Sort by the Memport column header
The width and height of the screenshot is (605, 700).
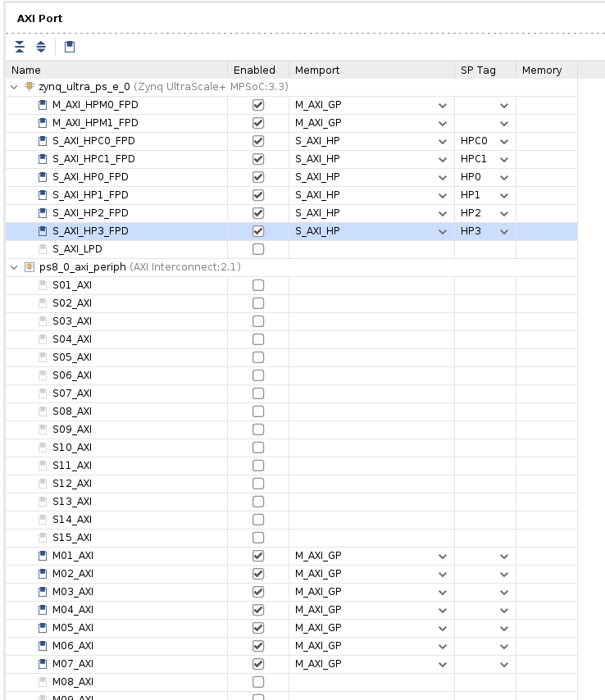coord(371,70)
